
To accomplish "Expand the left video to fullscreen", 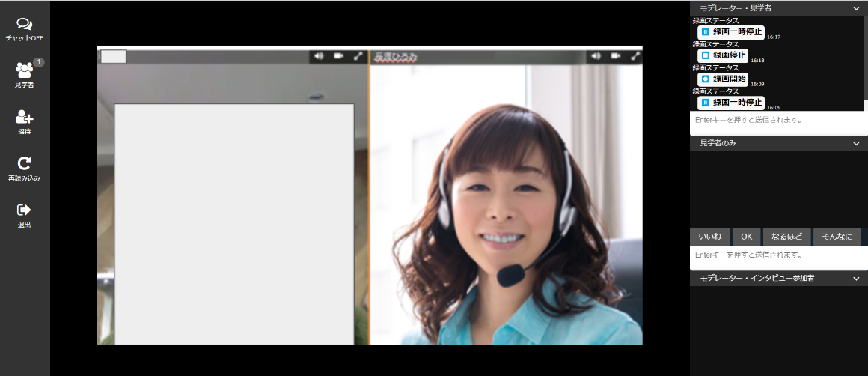I will [358, 56].
